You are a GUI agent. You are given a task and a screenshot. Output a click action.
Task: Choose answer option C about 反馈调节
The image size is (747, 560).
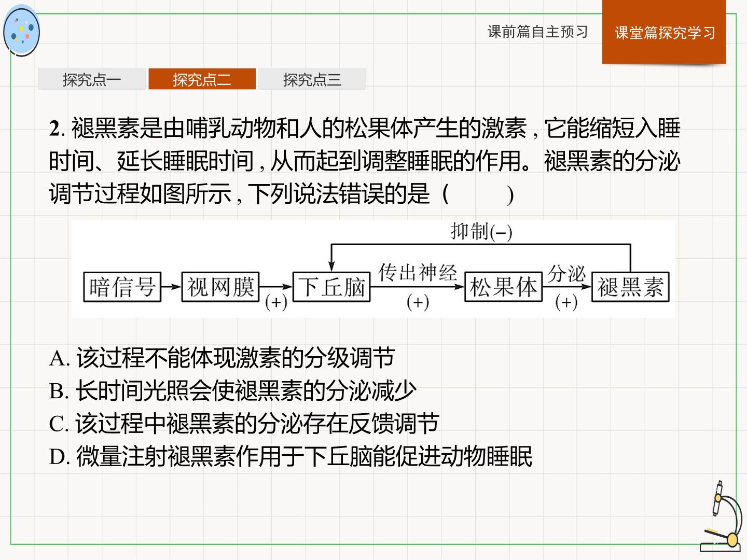(244, 424)
